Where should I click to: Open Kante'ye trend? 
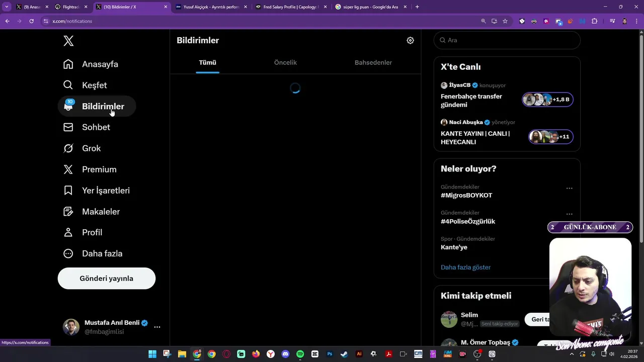454,247
